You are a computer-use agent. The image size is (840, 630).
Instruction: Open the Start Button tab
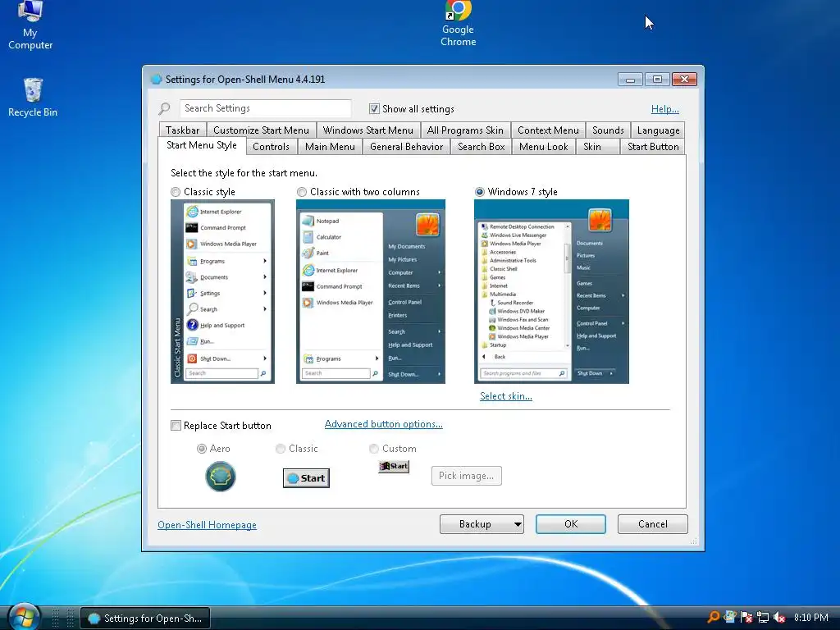tap(653, 147)
